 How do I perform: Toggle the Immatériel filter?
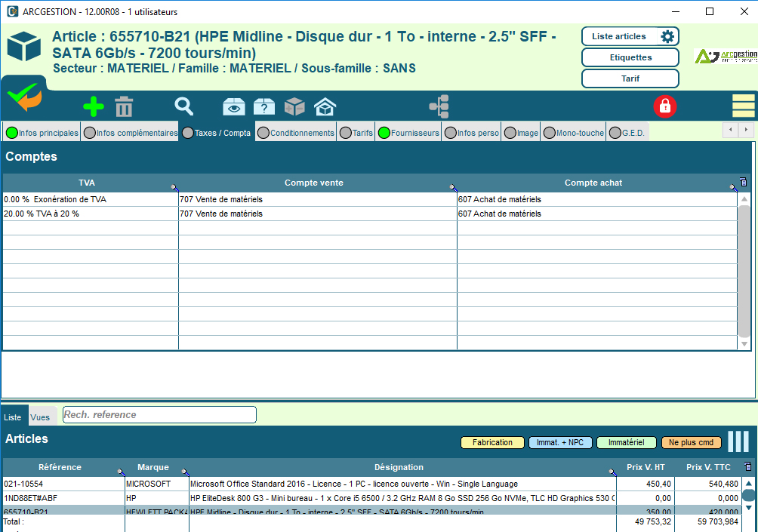[x=627, y=442]
